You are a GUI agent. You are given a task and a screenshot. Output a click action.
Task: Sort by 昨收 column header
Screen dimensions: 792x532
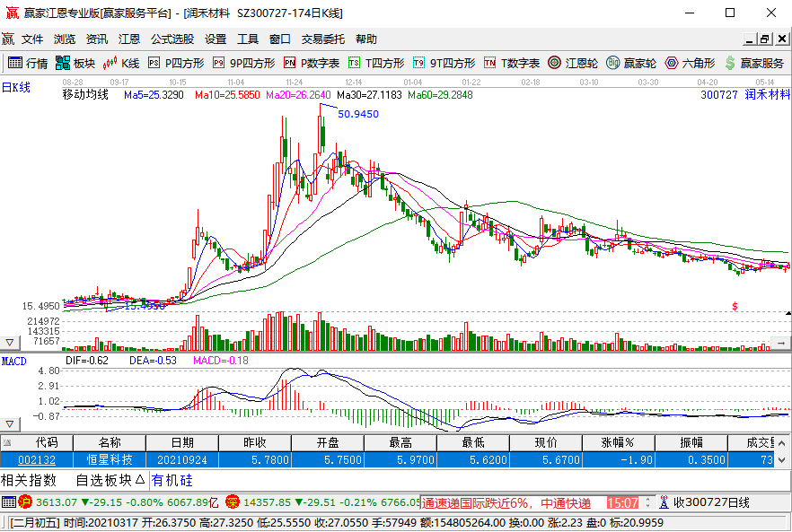tap(255, 442)
